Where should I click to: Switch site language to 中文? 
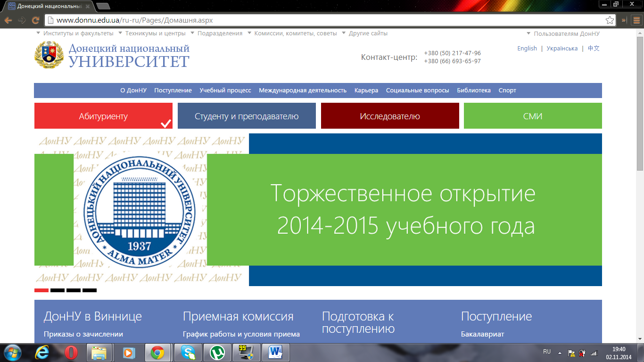pos(594,49)
